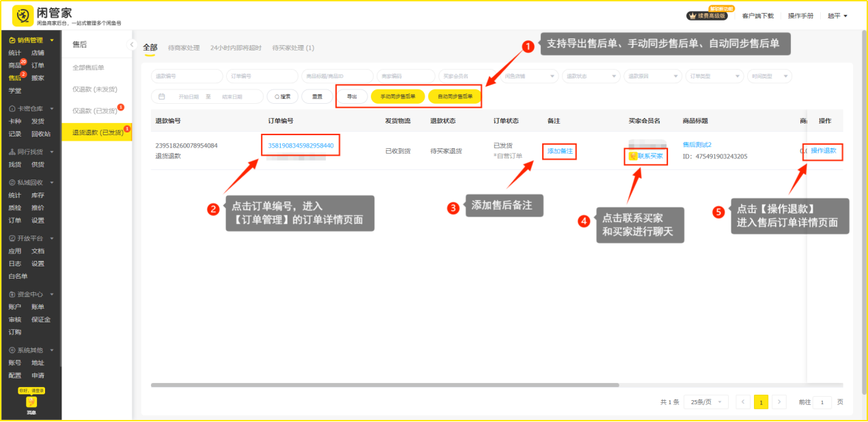Click the 闲管家 logo icon

[x=23, y=16]
